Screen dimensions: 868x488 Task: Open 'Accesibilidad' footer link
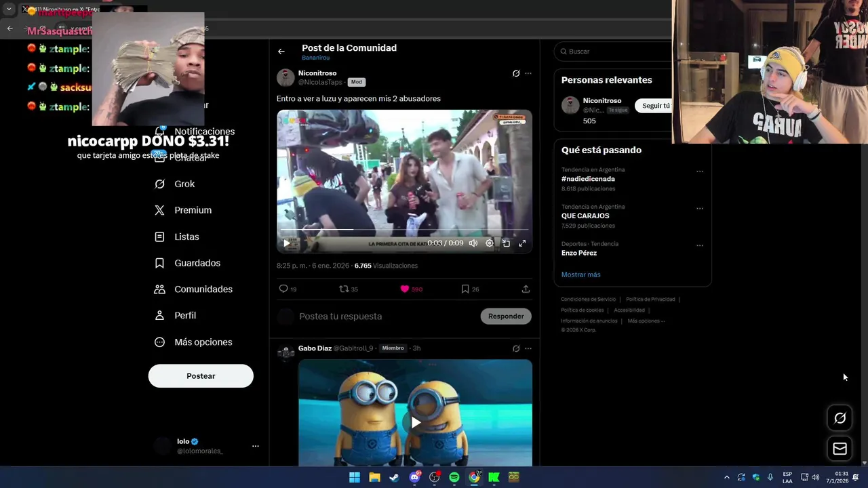click(x=629, y=310)
